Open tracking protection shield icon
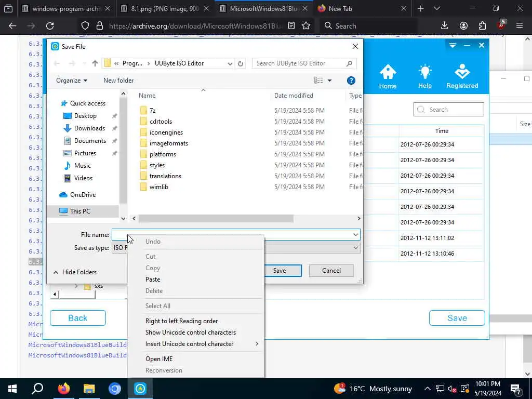Screen dimensions: 532x399 pyautogui.click(x=85, y=26)
